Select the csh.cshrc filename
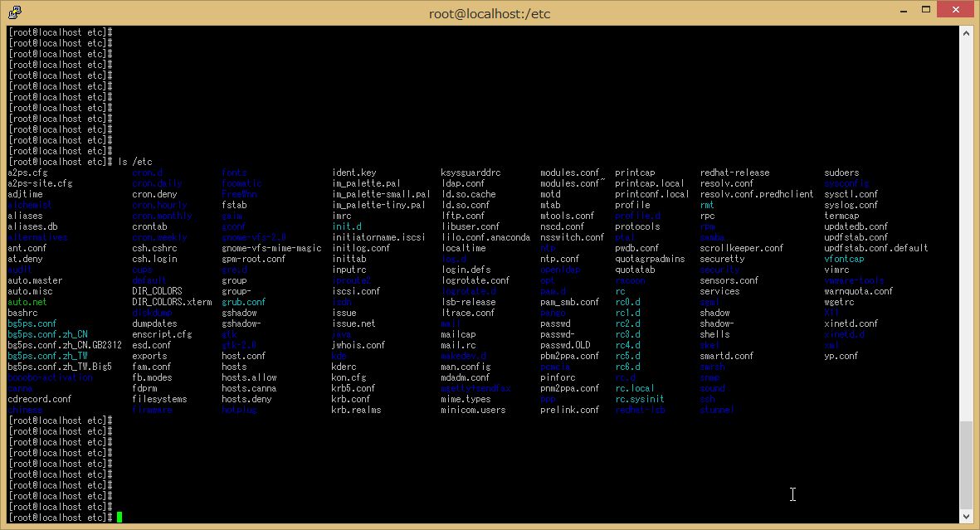 [154, 248]
